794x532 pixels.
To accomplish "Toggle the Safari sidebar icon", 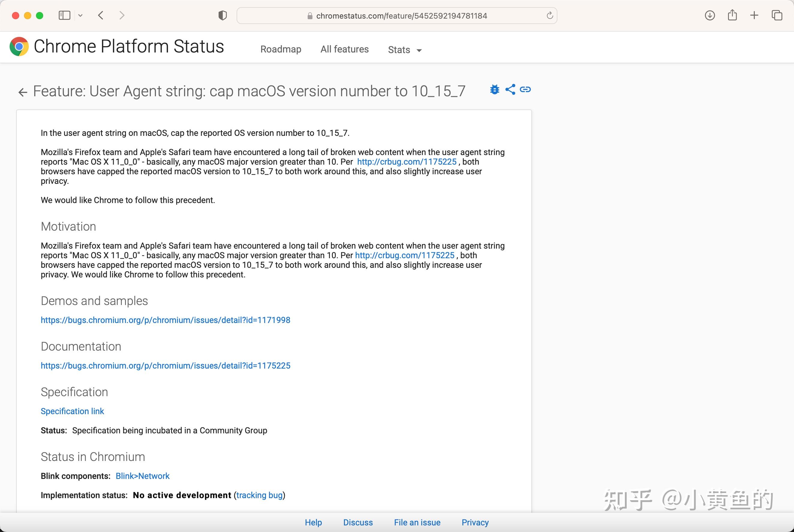I will (64, 15).
